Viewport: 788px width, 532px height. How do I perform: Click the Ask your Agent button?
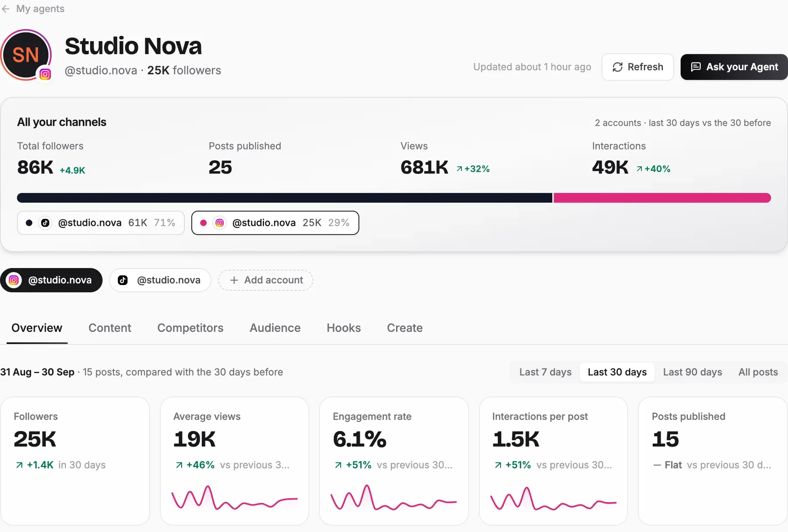coord(734,67)
